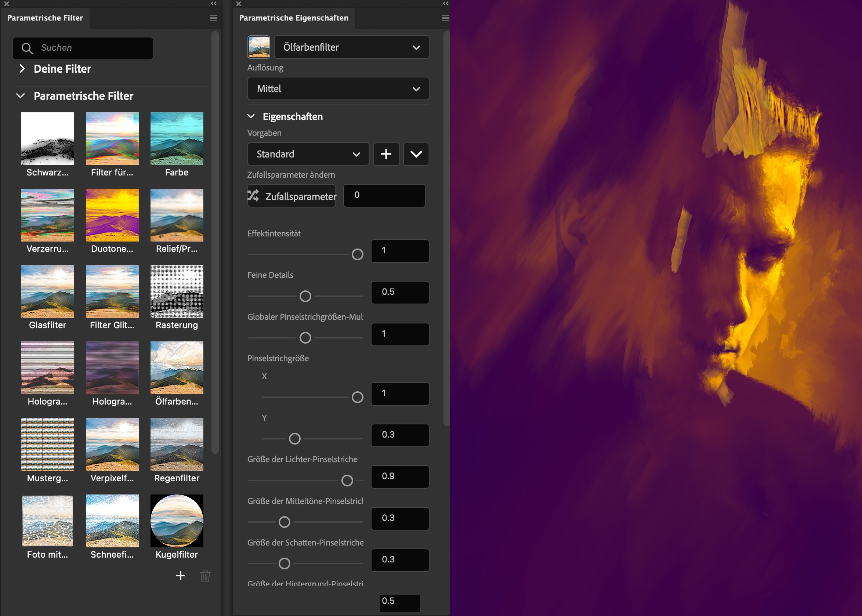Choose the Rasterung filter thumbnail

(x=177, y=291)
